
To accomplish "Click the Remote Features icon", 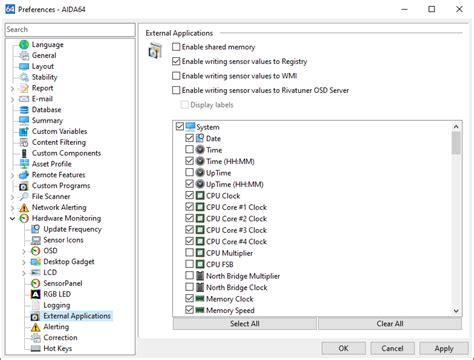I will 24,175.
